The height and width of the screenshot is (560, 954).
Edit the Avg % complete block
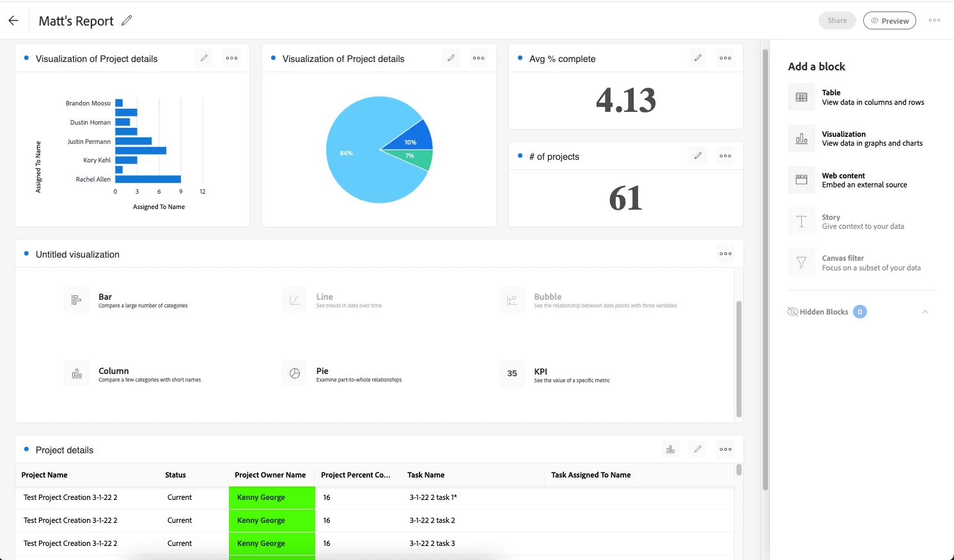click(698, 58)
